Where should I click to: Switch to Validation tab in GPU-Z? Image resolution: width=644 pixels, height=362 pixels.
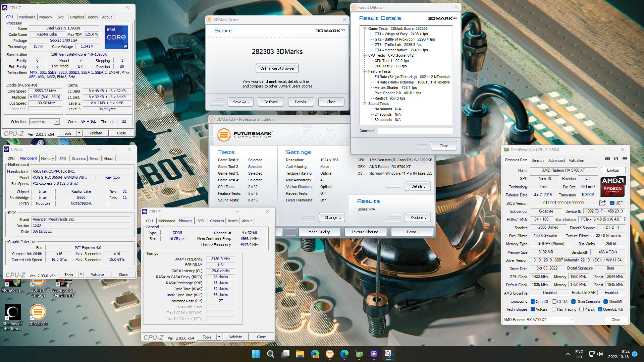[576, 161]
